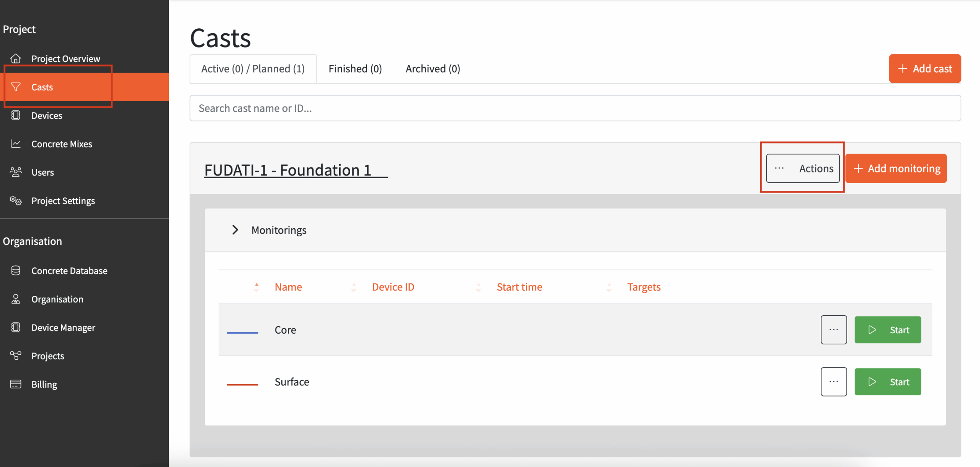Click the Add cast button
980x467 pixels.
(x=924, y=69)
